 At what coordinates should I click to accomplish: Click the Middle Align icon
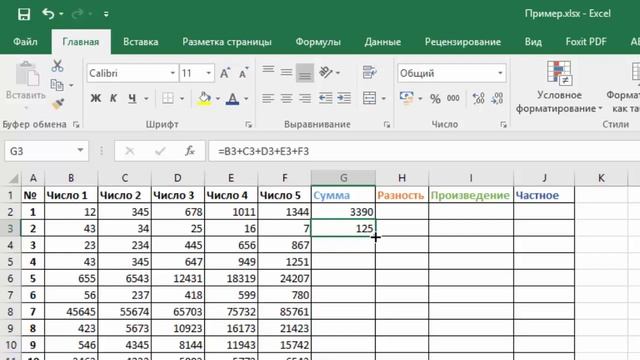(x=287, y=73)
